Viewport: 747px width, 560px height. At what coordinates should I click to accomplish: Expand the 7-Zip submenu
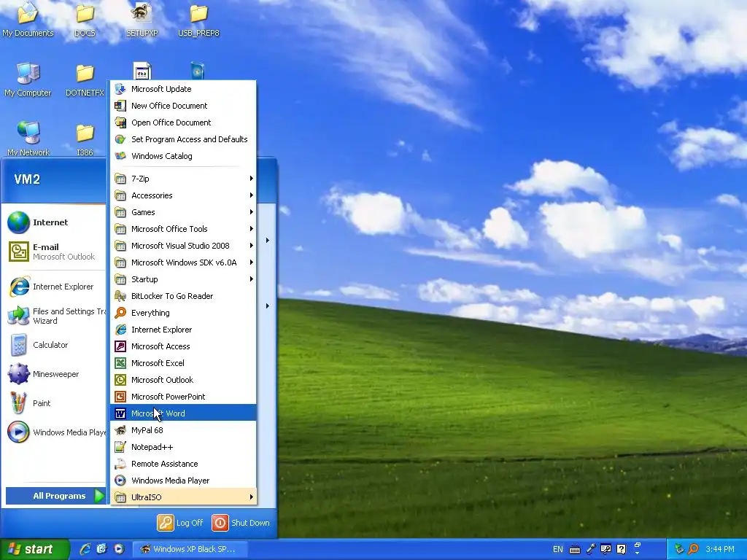pos(183,179)
